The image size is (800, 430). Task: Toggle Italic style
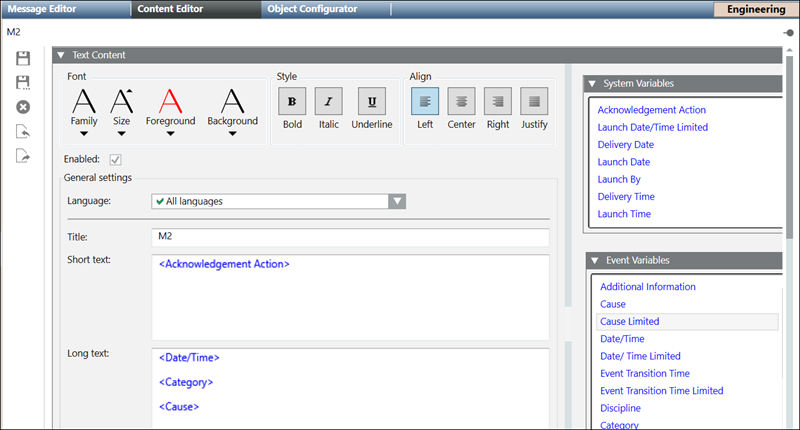click(x=329, y=101)
